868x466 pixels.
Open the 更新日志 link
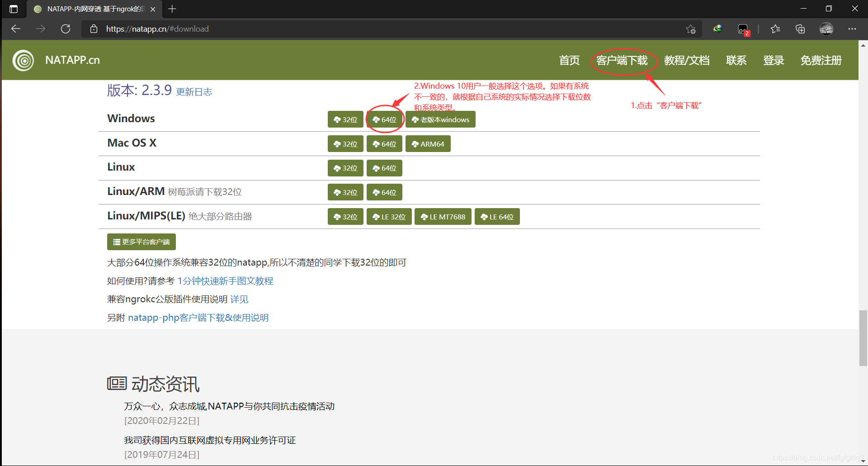[x=194, y=92]
